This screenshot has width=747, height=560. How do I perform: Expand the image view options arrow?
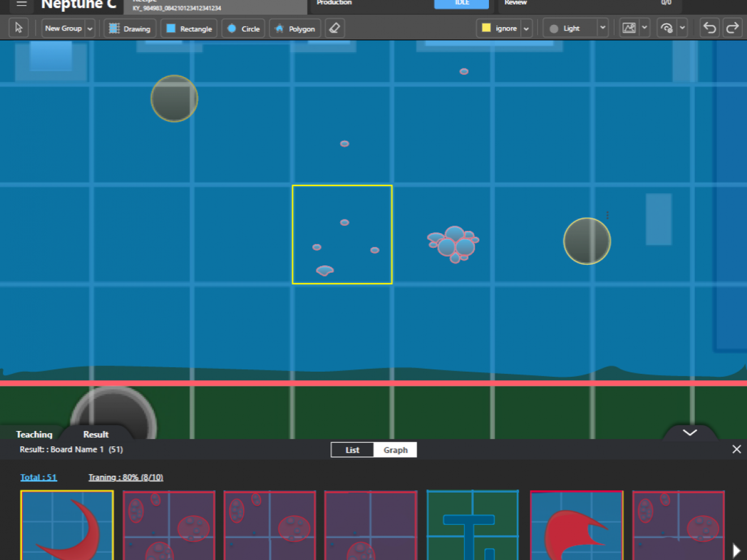click(x=645, y=28)
